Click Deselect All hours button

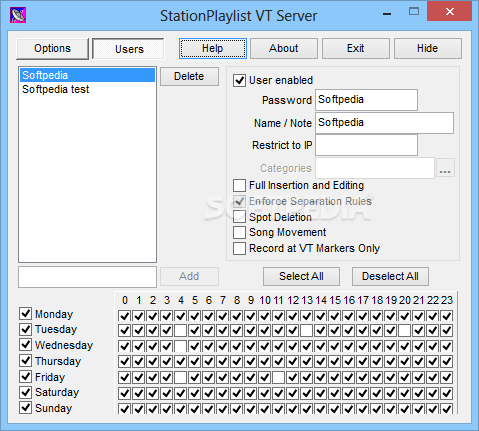coord(390,276)
